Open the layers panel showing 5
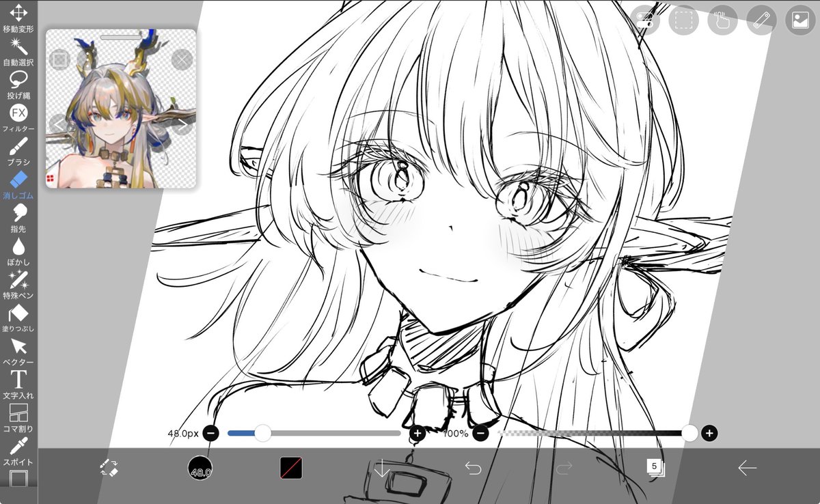The image size is (820, 504). (x=655, y=467)
